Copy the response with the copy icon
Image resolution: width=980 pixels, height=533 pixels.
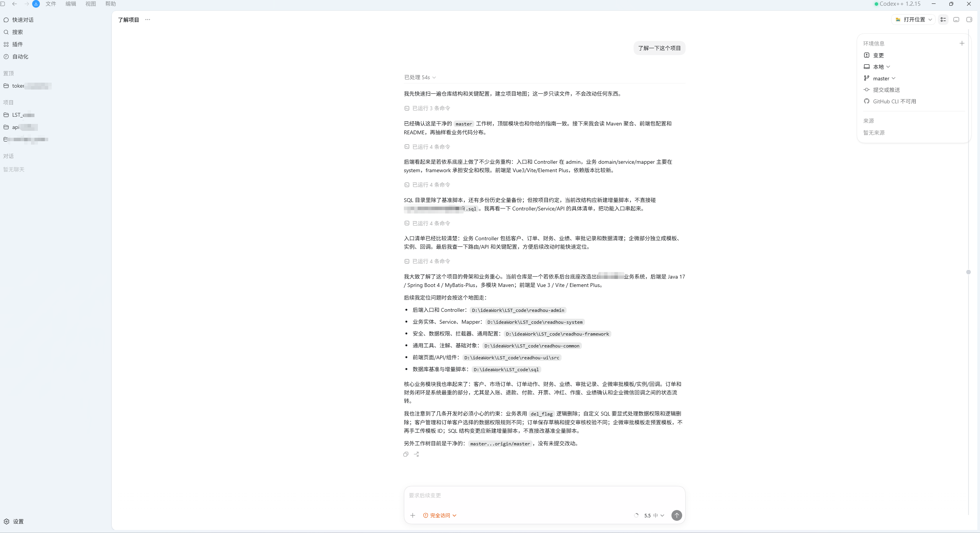click(406, 454)
